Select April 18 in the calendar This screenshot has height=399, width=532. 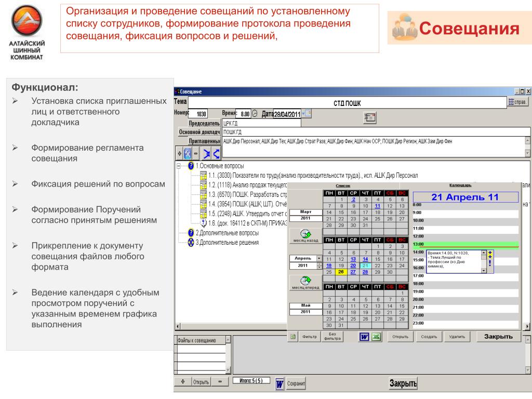click(x=329, y=265)
